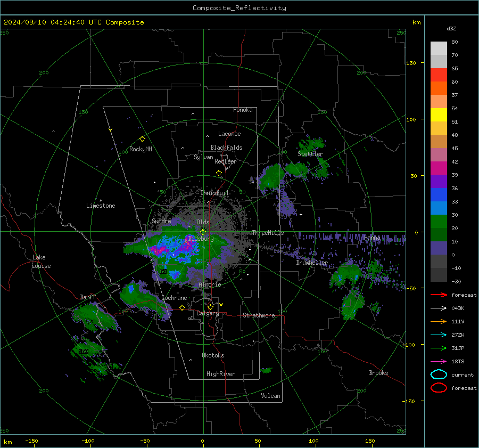Click the yellow diamond marker above Calgary
This screenshot has width=479, height=448.
point(210,307)
